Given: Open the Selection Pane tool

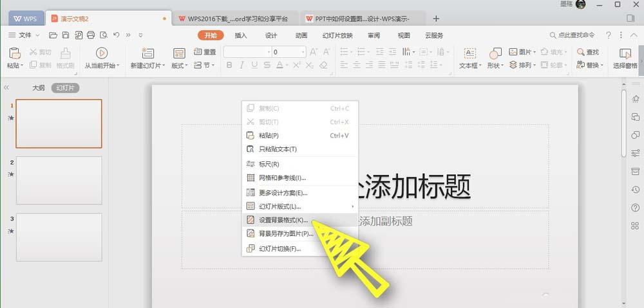Looking at the screenshot, I should point(625,53).
